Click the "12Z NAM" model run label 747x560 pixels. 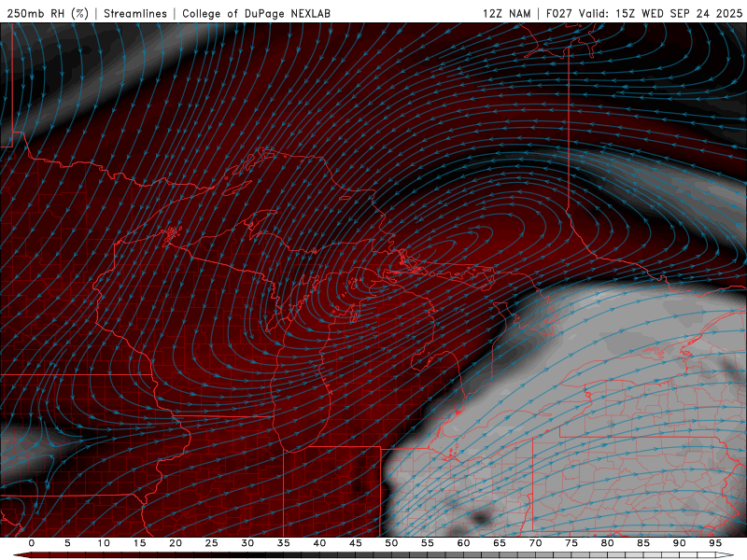[x=507, y=13]
